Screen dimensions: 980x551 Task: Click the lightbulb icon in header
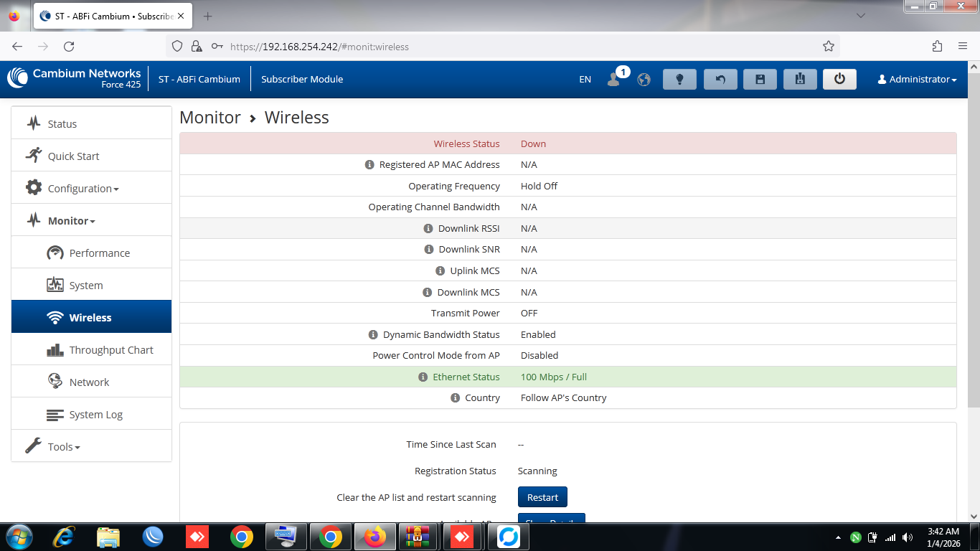pyautogui.click(x=679, y=79)
